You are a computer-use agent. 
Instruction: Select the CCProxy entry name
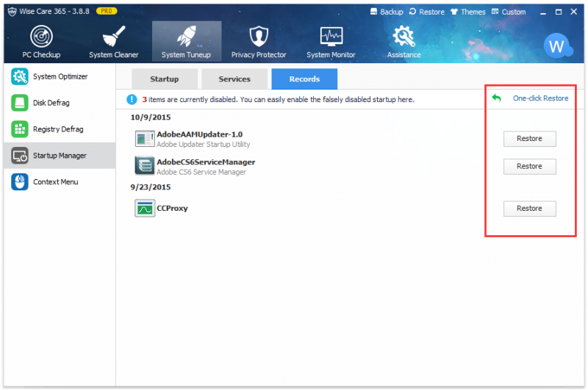point(172,209)
